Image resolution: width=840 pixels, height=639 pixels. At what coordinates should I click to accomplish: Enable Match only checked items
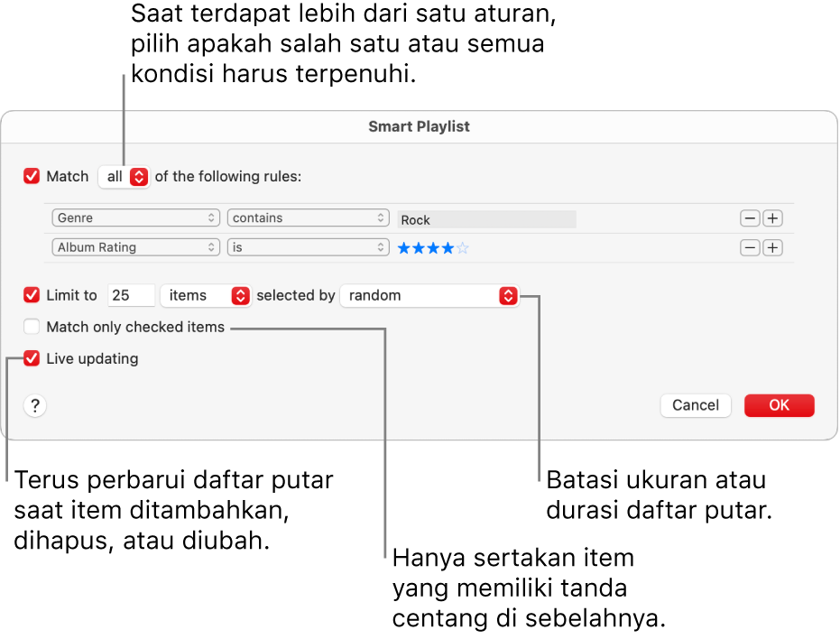(32, 327)
